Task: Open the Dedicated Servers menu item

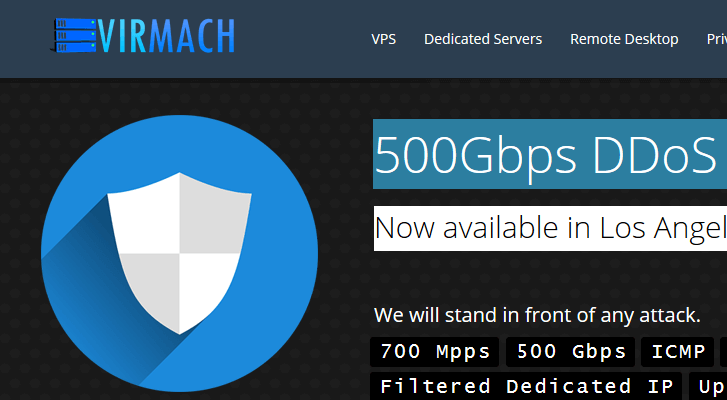Action: 483,39
